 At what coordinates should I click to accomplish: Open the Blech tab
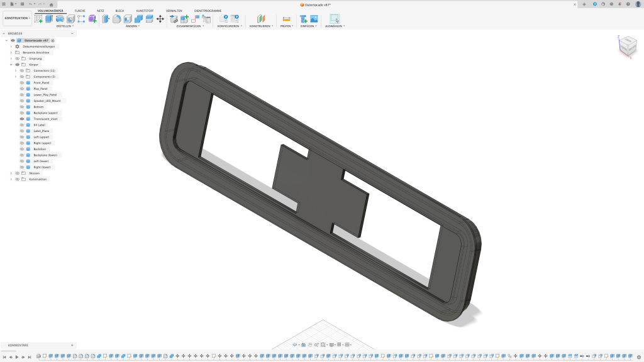coord(119,11)
